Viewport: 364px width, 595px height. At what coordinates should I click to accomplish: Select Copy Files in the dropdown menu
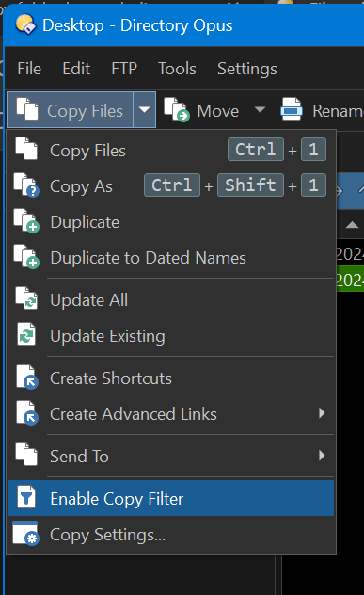tap(171, 151)
